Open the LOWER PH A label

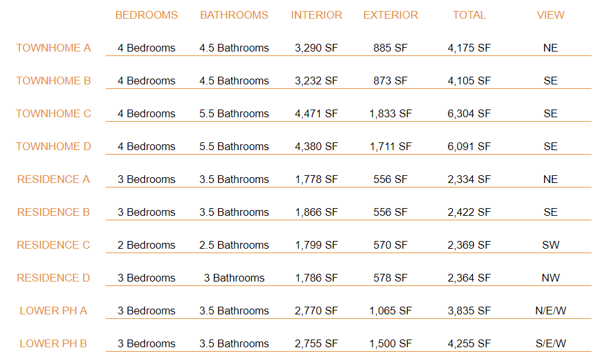[53, 311]
